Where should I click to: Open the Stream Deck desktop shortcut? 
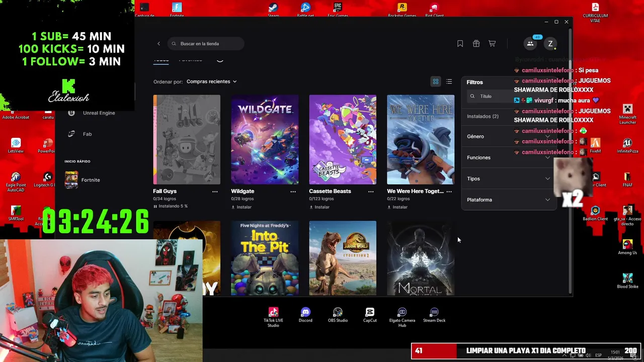click(x=434, y=315)
